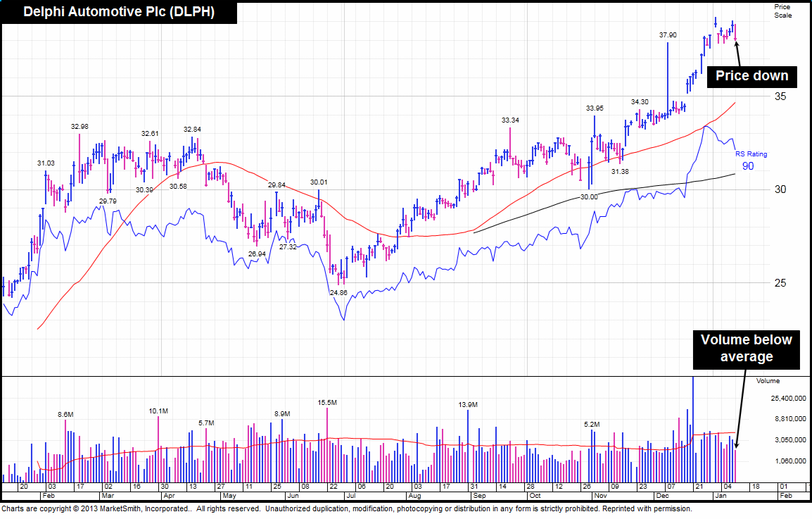Select the 25,400,000 volume scale value
This screenshot has width=812, height=519.
coord(788,398)
